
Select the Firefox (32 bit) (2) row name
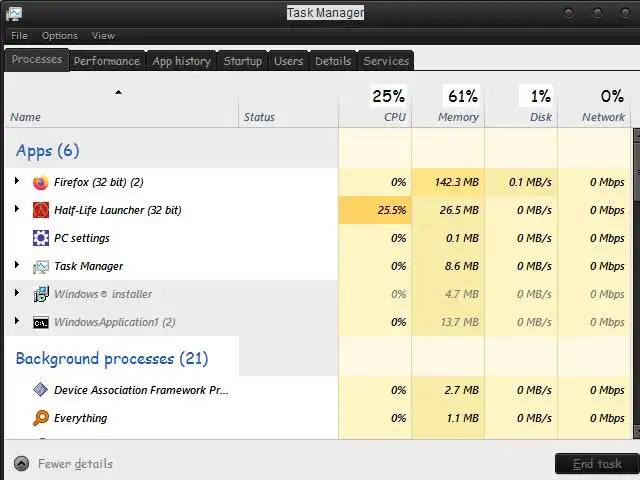point(99,182)
